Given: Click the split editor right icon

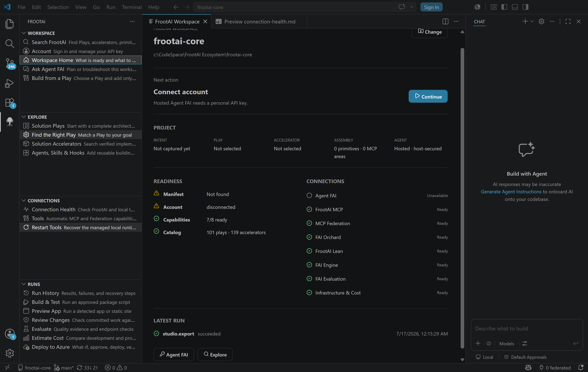Looking at the screenshot, I should pyautogui.click(x=445, y=21).
